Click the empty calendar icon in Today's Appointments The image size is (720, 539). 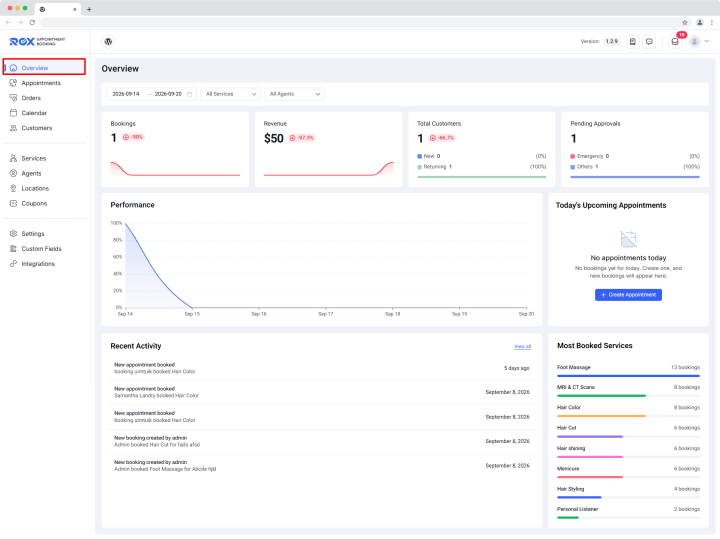[x=628, y=239]
